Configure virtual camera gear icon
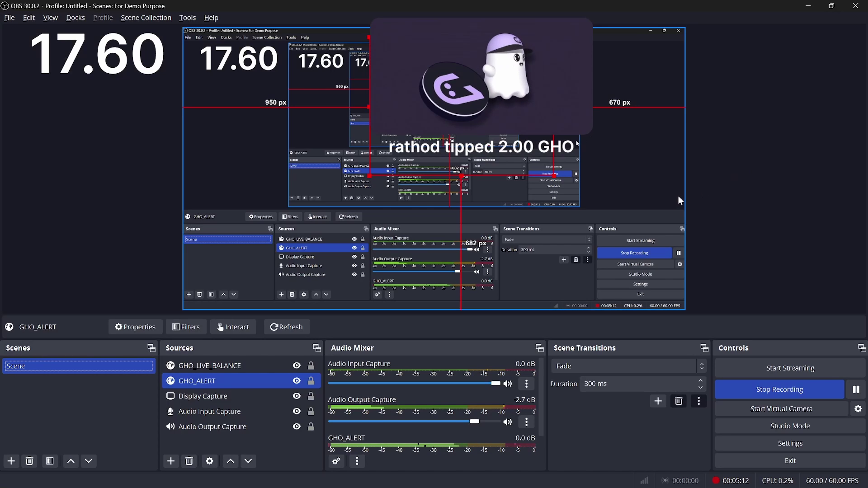 (858, 408)
